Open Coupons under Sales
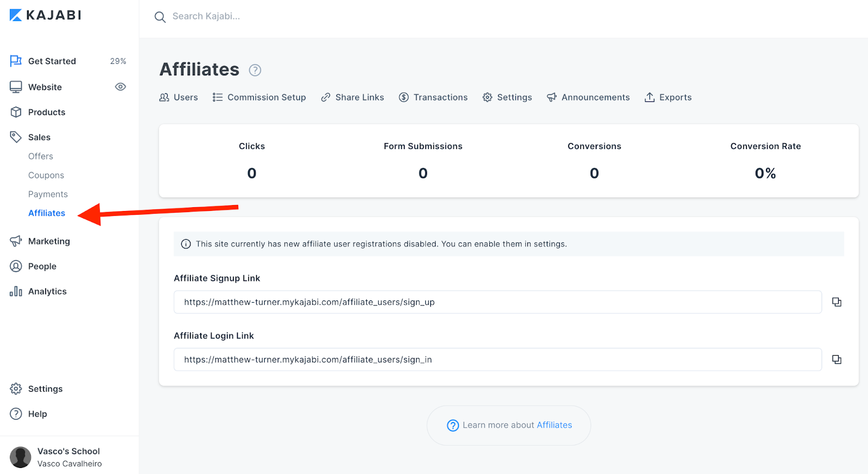This screenshot has height=474, width=868. point(46,175)
